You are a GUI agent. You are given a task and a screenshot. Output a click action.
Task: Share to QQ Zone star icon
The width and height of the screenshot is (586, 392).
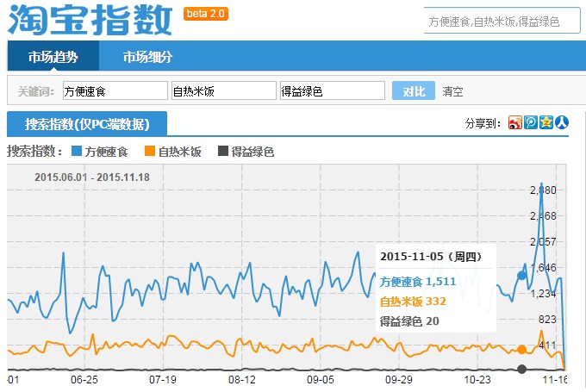(545, 123)
